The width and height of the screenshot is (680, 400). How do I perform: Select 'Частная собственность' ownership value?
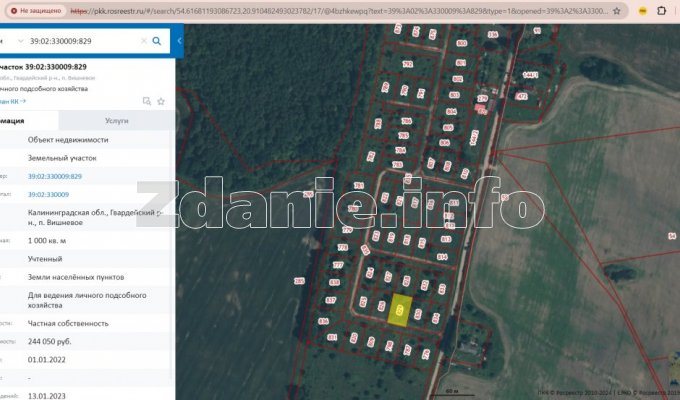pyautogui.click(x=68, y=323)
